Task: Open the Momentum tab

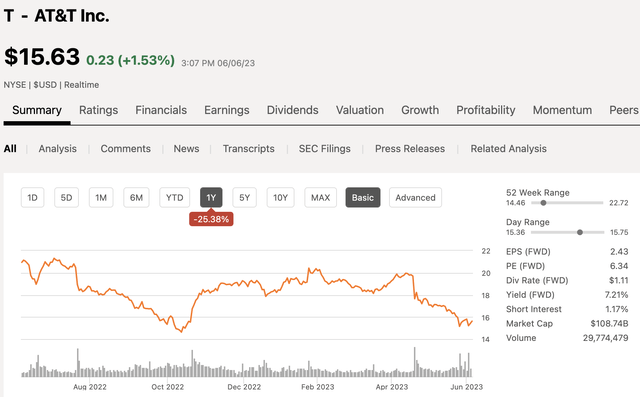Action: tap(562, 110)
